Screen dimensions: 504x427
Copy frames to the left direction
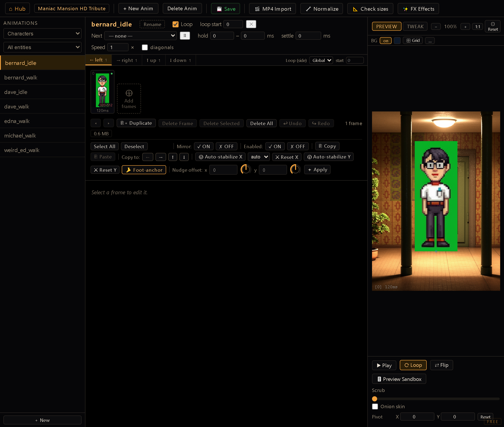[148, 157]
